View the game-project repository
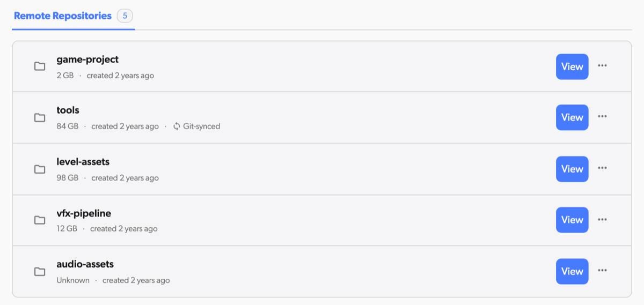This screenshot has height=305, width=644. [x=572, y=66]
